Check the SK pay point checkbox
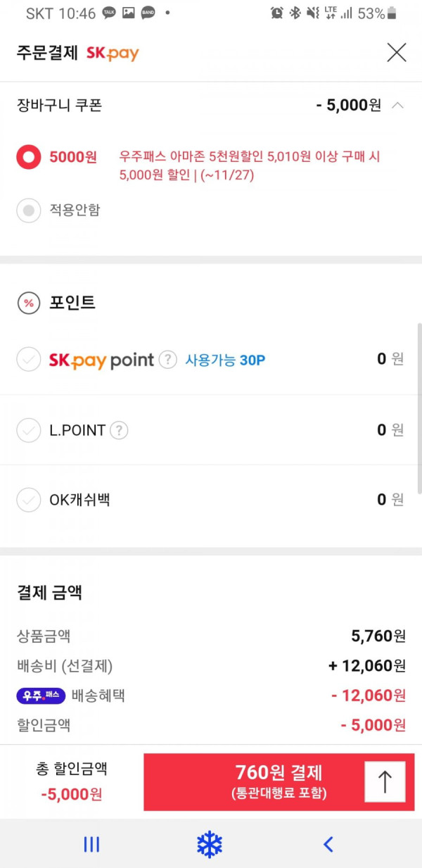The width and height of the screenshot is (422, 868). [x=28, y=360]
